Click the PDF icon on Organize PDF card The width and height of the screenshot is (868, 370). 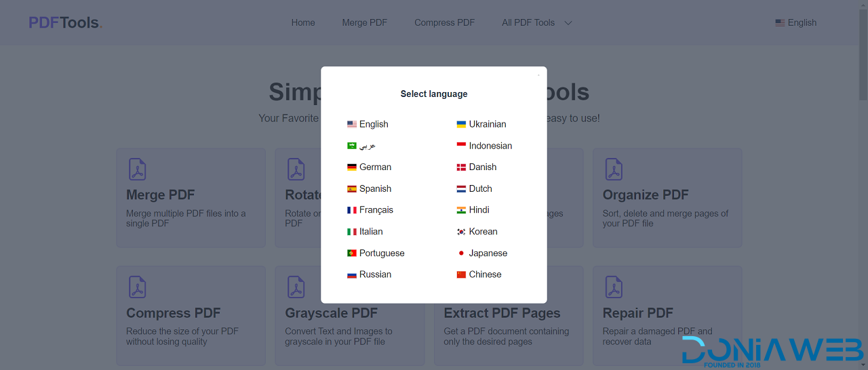(x=614, y=169)
